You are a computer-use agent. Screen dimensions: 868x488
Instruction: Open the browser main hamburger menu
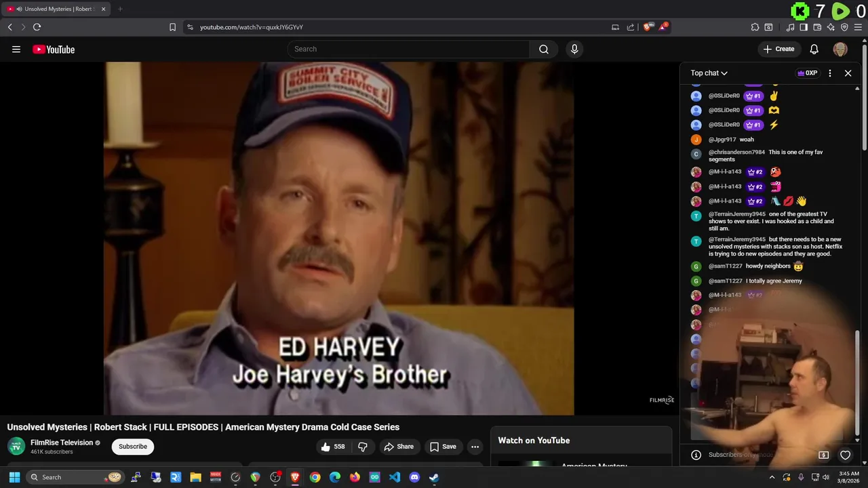pyautogui.click(x=859, y=27)
